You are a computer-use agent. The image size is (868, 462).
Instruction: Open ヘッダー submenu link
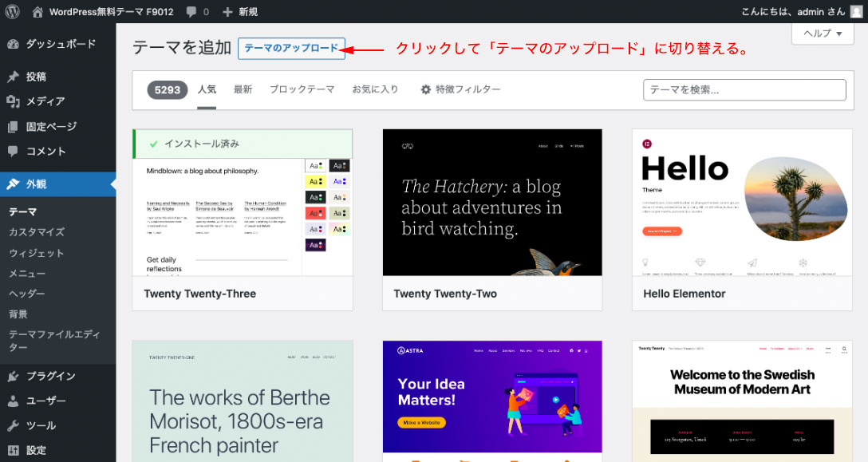(x=27, y=294)
